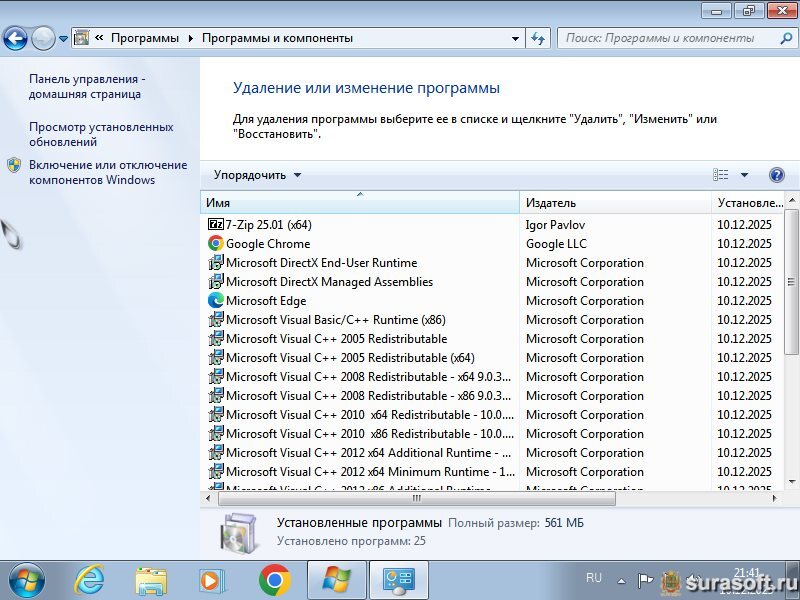Select Visual C++ 2005 Redistributable (x64) icon
Viewport: 800px width, 600px height.
pos(216,358)
